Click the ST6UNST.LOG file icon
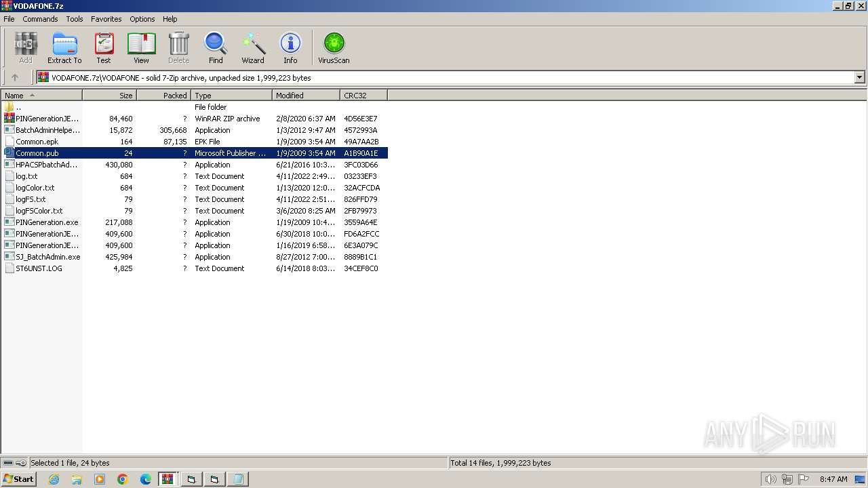This screenshot has height=488, width=868. pos(9,268)
